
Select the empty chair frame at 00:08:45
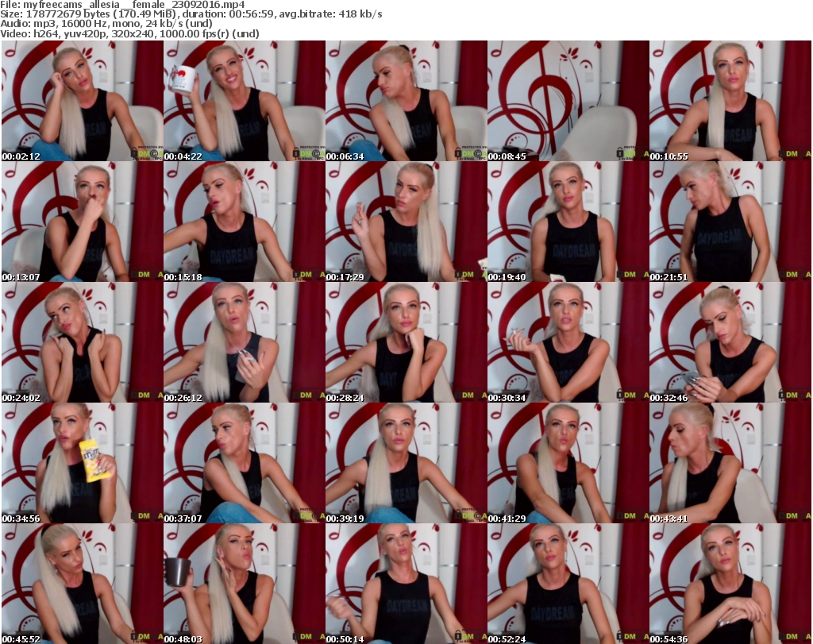568,101
